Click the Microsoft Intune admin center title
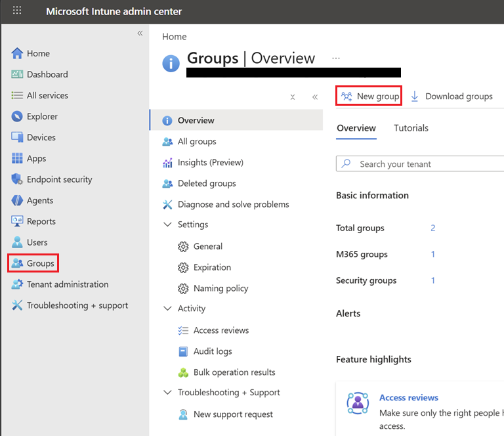 (x=114, y=11)
